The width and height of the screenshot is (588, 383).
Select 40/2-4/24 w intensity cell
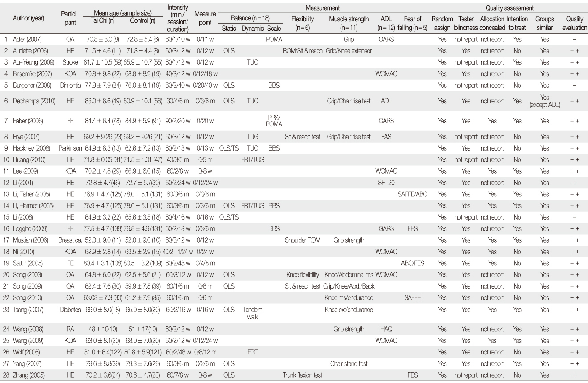[177, 253]
